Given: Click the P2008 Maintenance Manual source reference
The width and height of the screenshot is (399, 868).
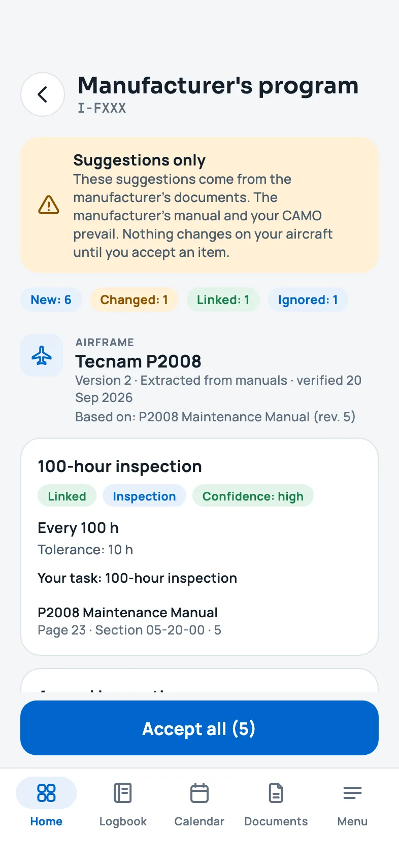Looking at the screenshot, I should (x=128, y=613).
